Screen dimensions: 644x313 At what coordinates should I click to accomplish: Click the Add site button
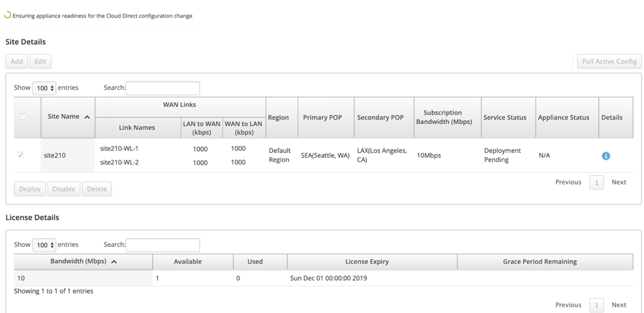tap(17, 61)
